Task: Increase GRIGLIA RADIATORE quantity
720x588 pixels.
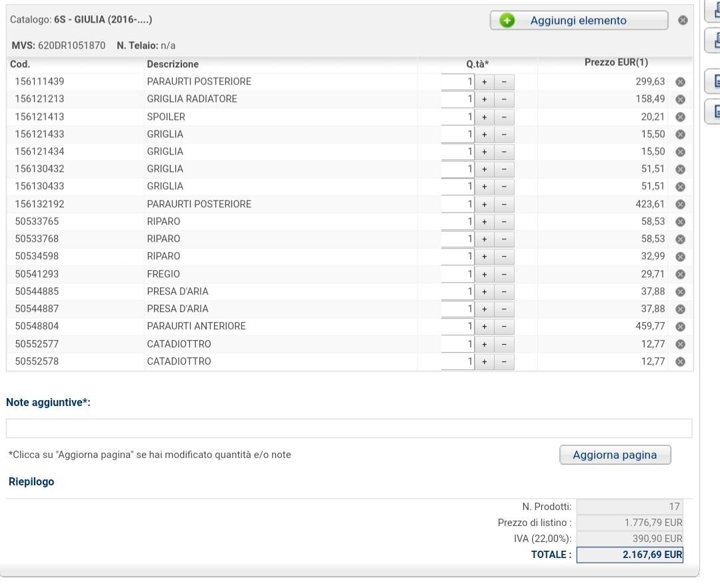Action: 484,99
